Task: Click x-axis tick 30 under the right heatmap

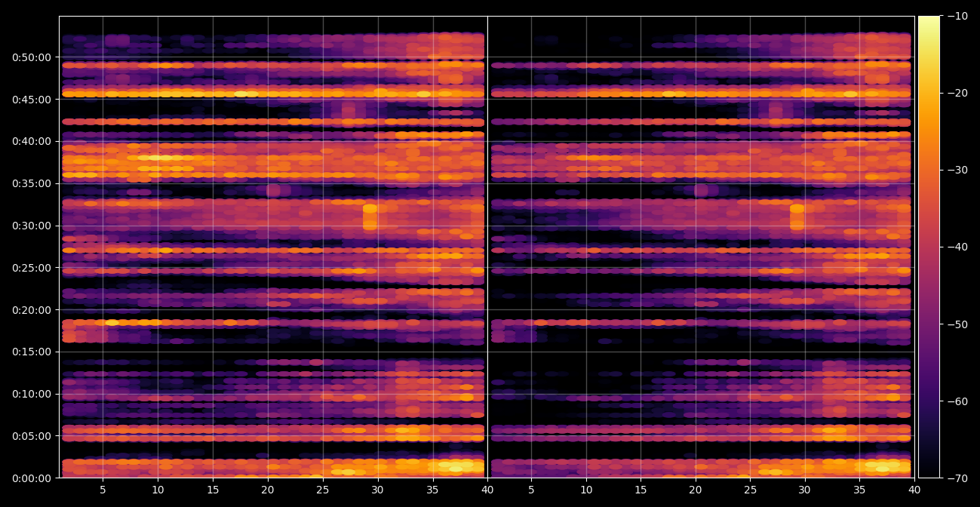Action: pos(805,490)
